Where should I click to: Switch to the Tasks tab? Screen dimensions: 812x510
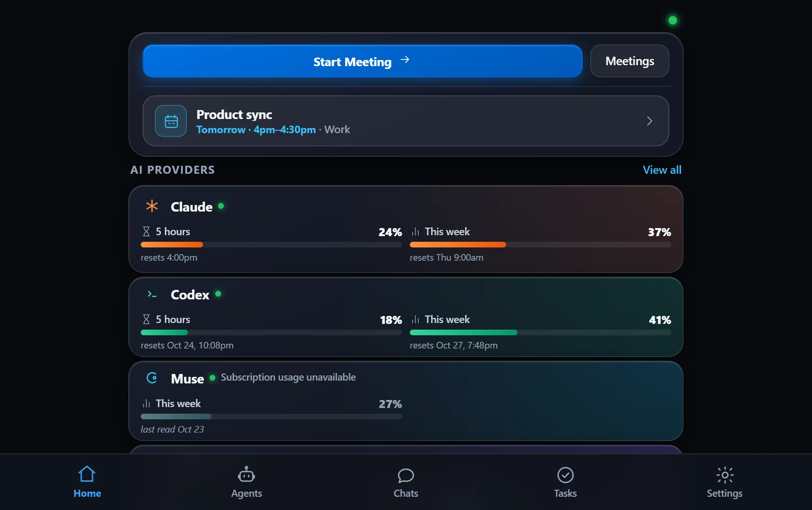pyautogui.click(x=565, y=482)
